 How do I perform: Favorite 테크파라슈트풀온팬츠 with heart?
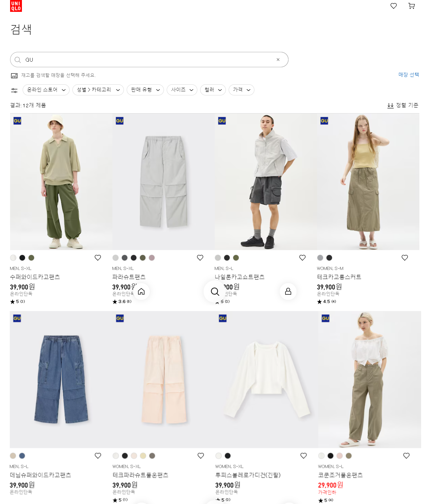coord(201,456)
